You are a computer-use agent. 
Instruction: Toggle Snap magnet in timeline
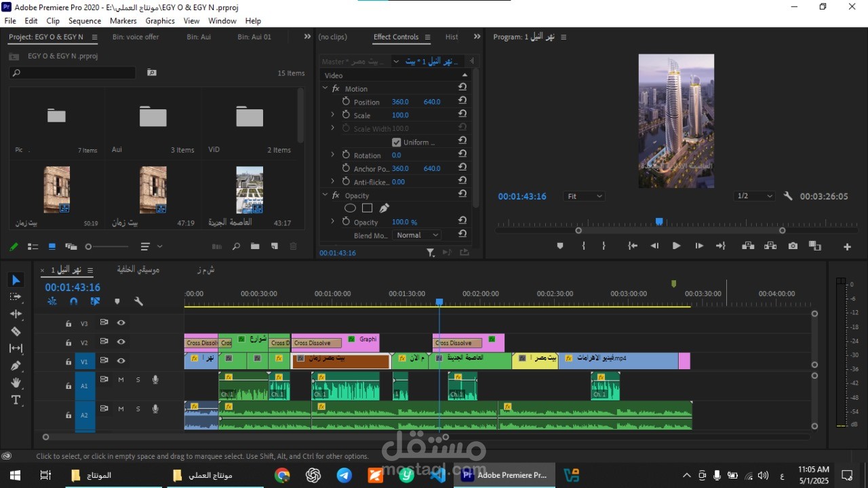[73, 301]
